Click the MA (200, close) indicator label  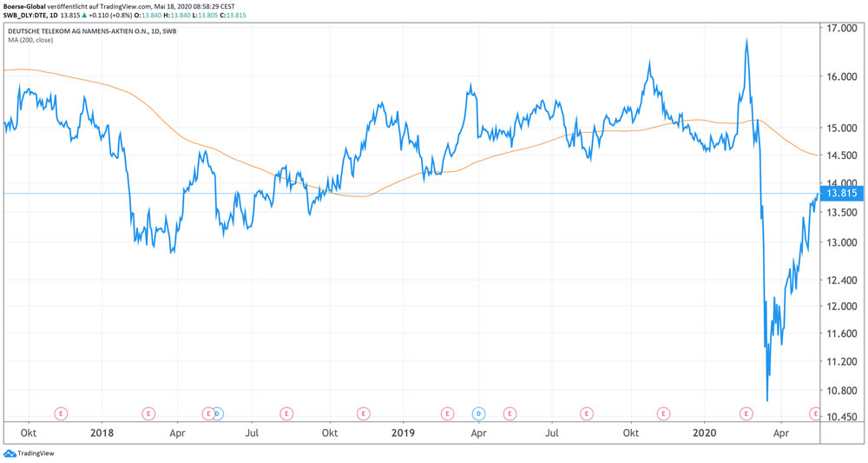(x=30, y=40)
